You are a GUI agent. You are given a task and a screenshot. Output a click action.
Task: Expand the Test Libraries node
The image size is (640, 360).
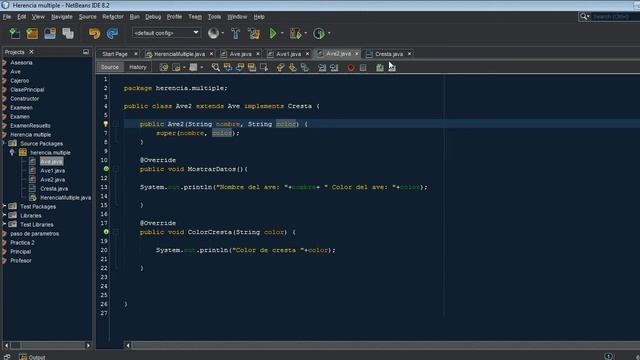[4, 224]
